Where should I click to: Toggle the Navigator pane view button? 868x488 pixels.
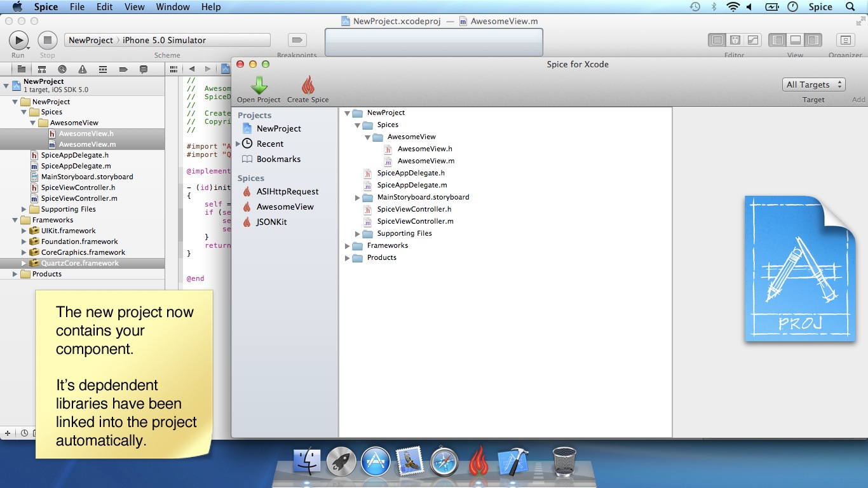[777, 40]
